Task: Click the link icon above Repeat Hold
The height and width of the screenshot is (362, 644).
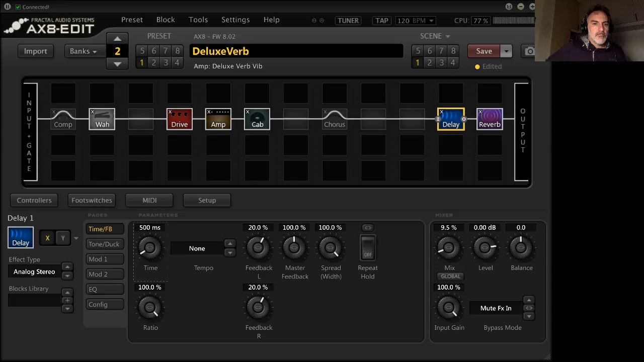Action: point(368,228)
